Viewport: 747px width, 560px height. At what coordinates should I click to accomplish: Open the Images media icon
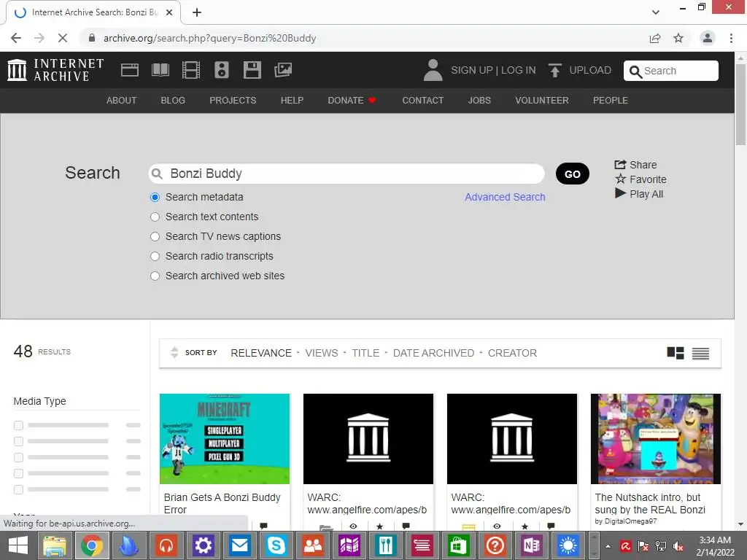(282, 70)
